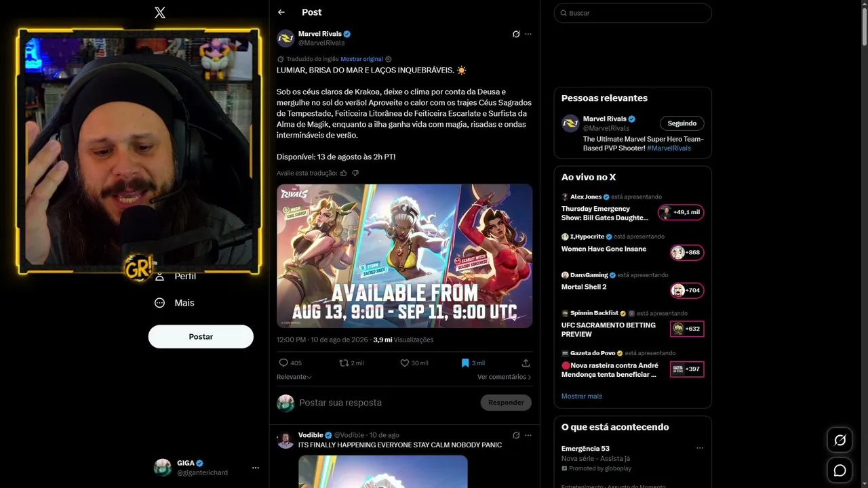Open Grok actions on Marvel Rivals post
This screenshot has width=868, height=488.
click(516, 34)
